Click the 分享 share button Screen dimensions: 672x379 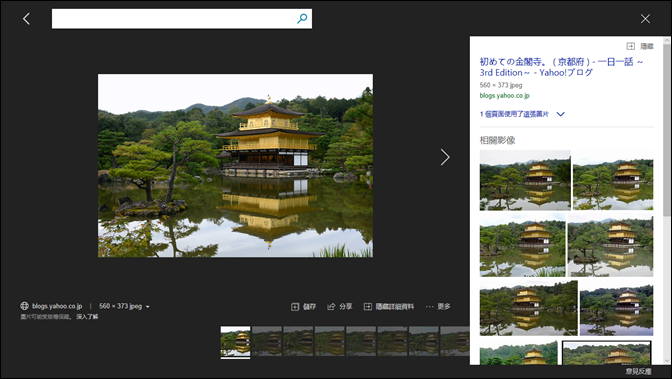click(x=340, y=307)
